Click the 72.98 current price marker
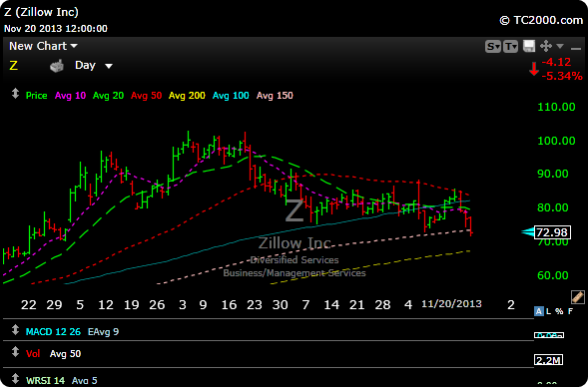Image resolution: width=588 pixels, height=387 pixels. pyautogui.click(x=552, y=232)
